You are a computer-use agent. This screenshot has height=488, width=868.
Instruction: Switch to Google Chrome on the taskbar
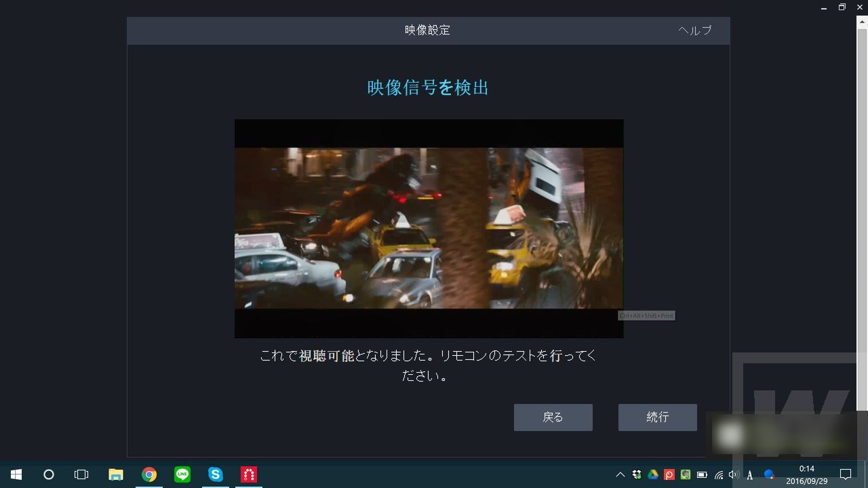point(149,474)
